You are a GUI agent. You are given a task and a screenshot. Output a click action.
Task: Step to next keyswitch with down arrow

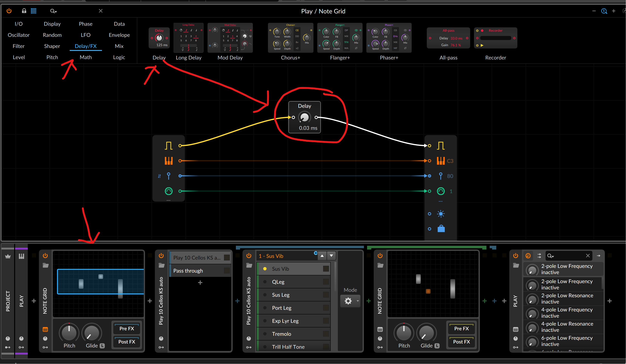pyautogui.click(x=331, y=256)
